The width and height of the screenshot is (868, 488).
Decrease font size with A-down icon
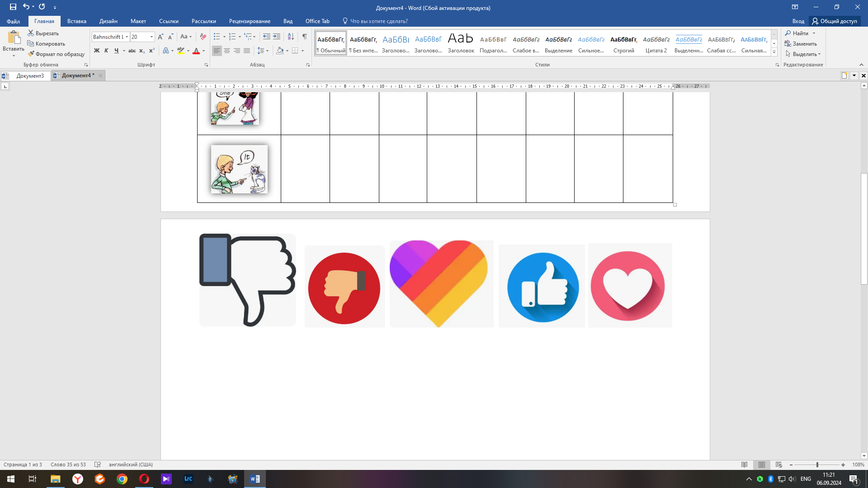(170, 37)
